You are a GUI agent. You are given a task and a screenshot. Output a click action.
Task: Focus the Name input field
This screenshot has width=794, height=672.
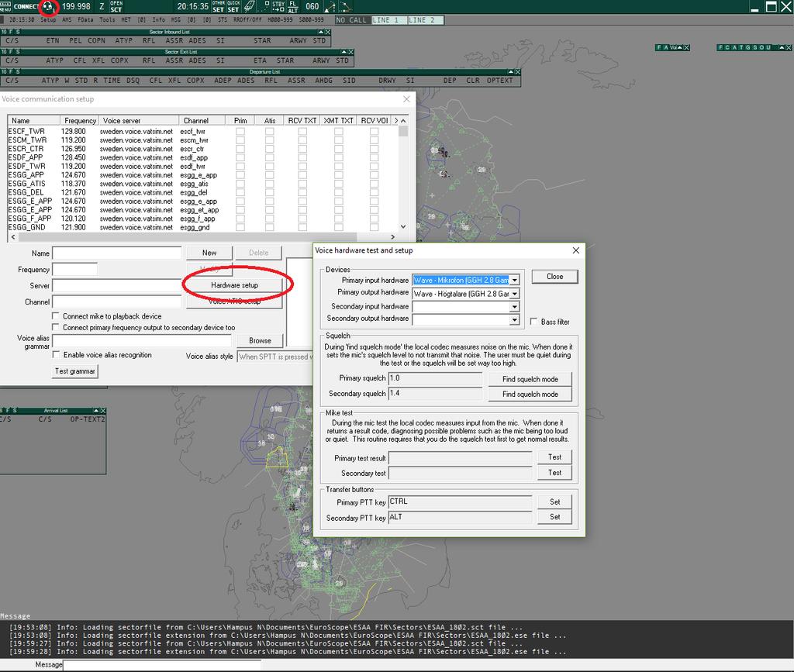pyautogui.click(x=117, y=253)
